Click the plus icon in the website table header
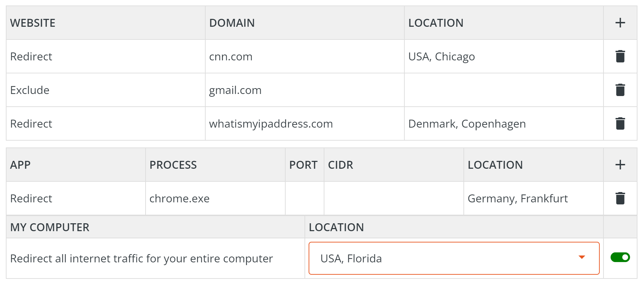The height and width of the screenshot is (285, 644). coord(620,23)
